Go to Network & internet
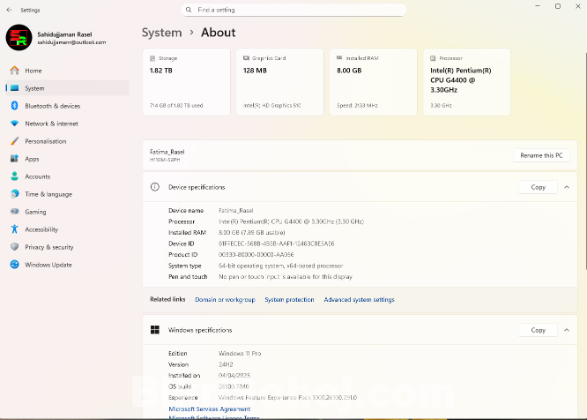Viewport: 587px width, 420px height. point(67,124)
